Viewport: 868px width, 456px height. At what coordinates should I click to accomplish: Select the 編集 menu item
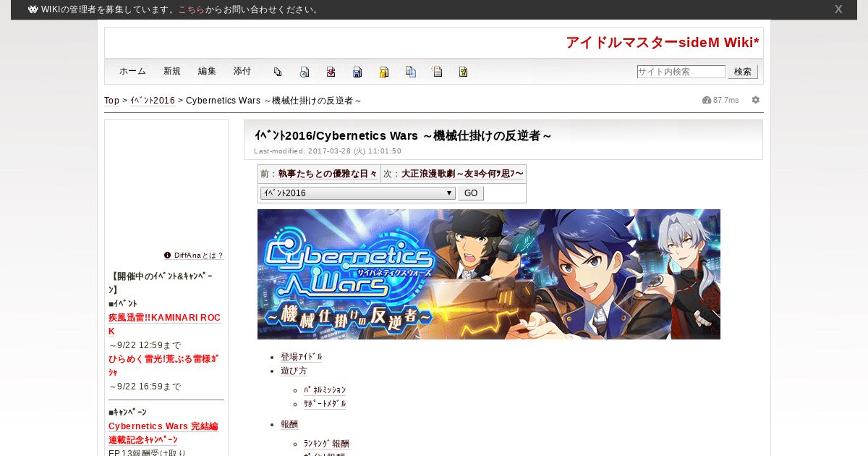point(207,71)
